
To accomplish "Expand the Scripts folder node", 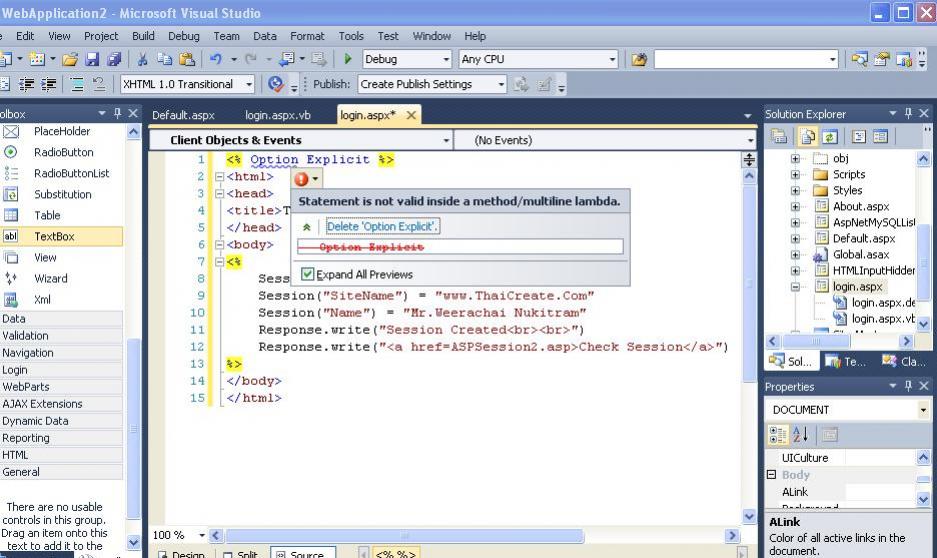I will [x=795, y=174].
